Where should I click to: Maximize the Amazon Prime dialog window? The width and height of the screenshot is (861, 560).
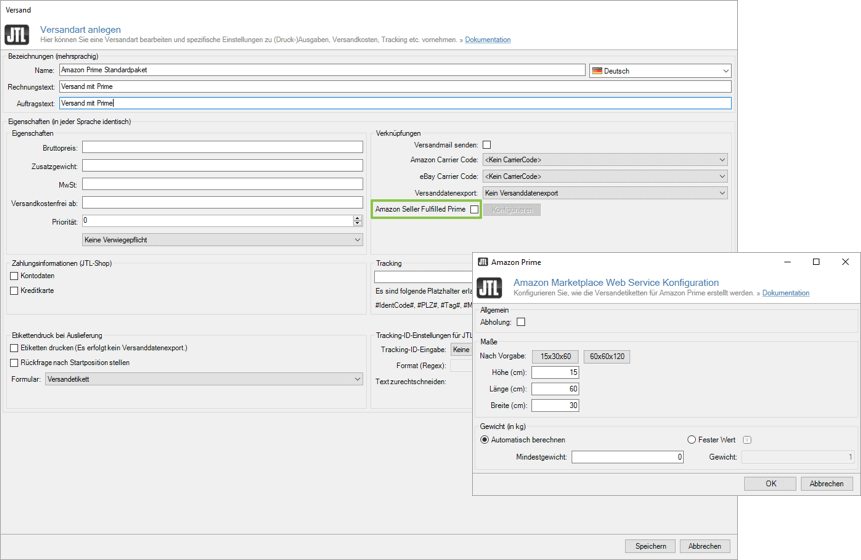(x=816, y=262)
